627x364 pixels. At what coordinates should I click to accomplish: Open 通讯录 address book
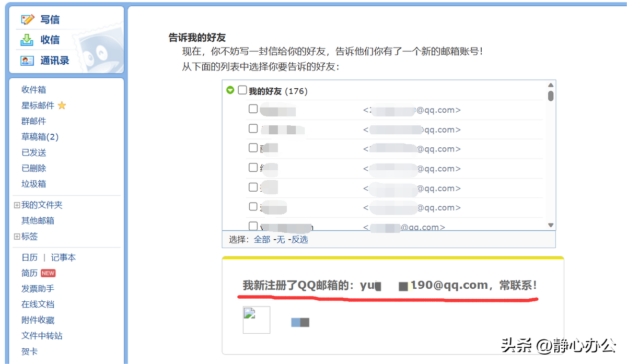tap(55, 61)
